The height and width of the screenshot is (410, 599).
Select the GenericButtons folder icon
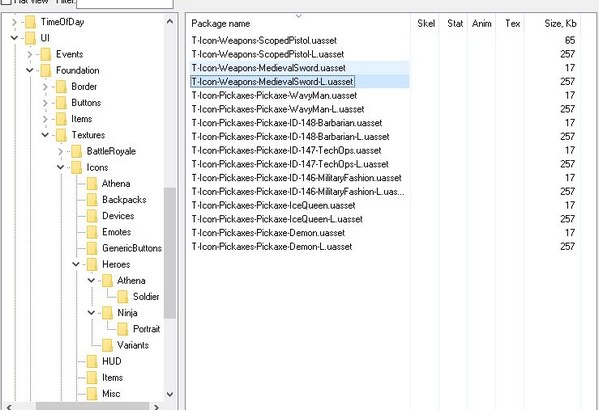point(92,248)
